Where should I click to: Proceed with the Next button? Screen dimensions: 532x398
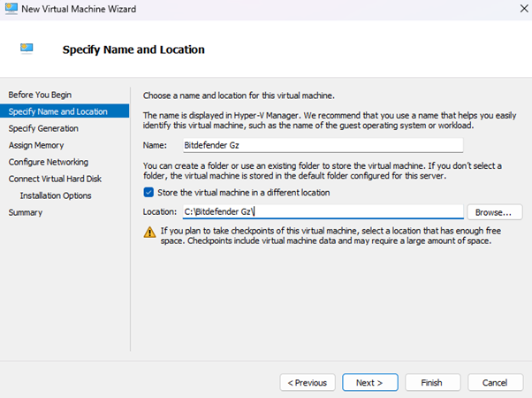[369, 383]
